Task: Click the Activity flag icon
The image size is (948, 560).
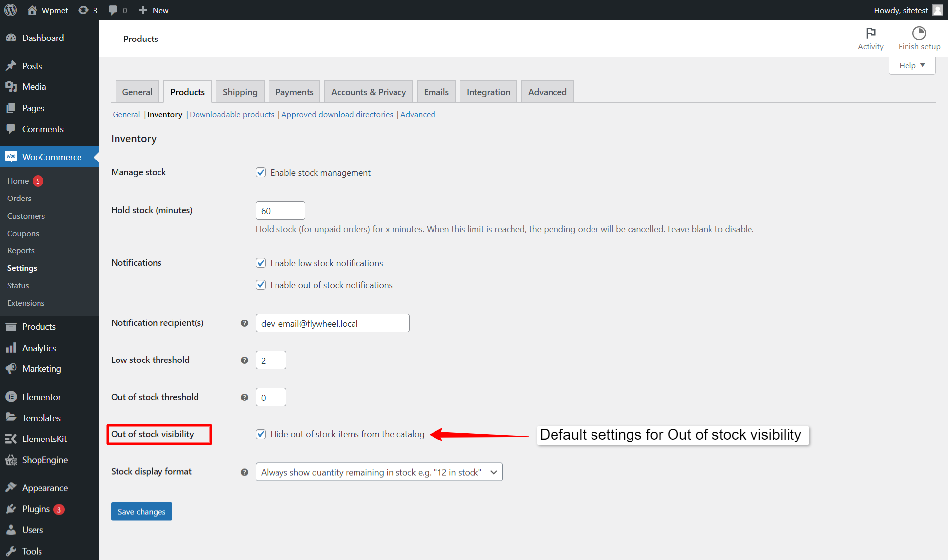Action: point(870,33)
